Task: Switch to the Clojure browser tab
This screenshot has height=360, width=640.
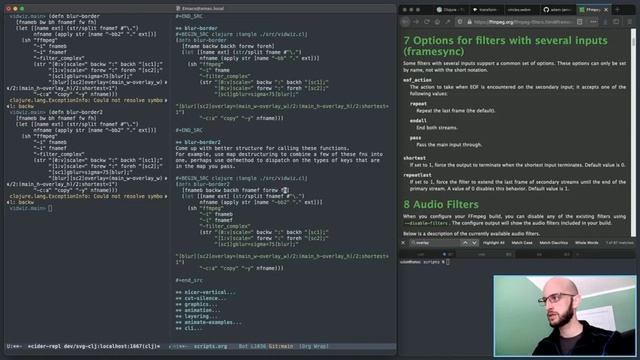Action: (450, 9)
